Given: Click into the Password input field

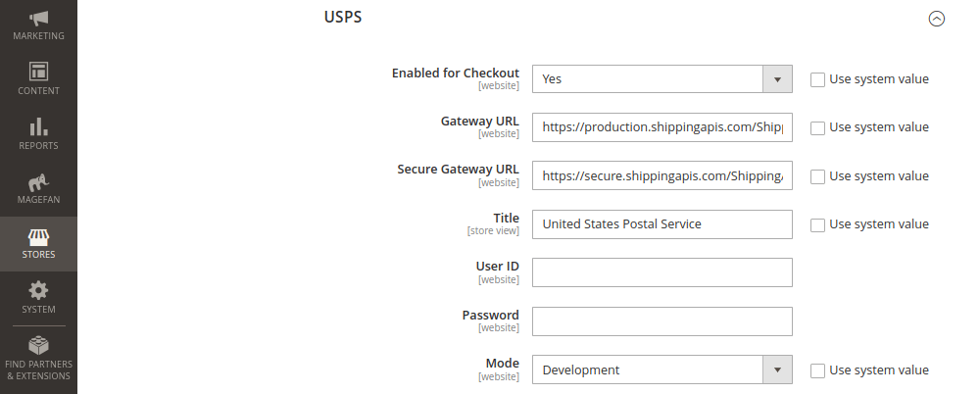Looking at the screenshot, I should coord(661,320).
